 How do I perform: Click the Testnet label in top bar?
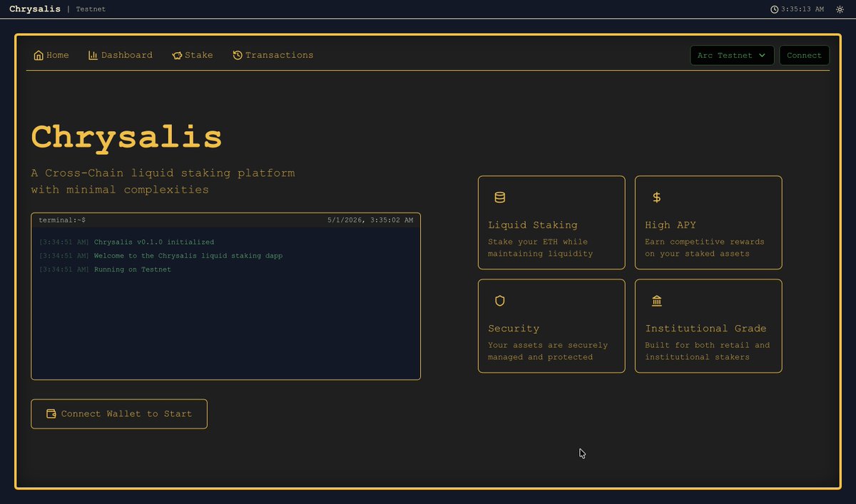pos(91,9)
